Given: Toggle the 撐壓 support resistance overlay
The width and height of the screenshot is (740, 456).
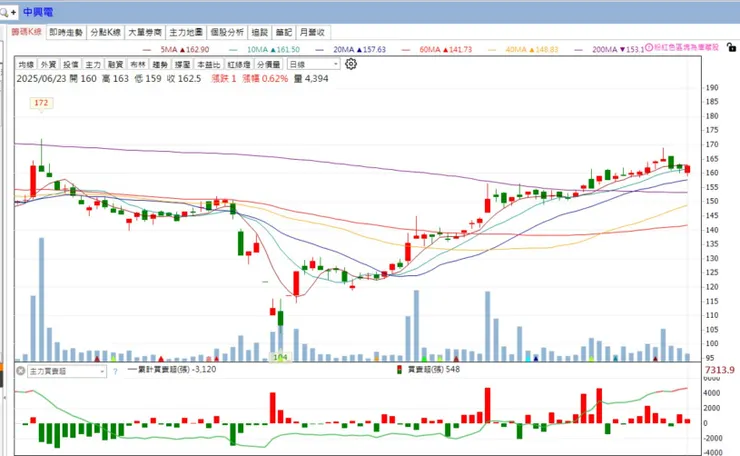Looking at the screenshot, I should [183, 64].
